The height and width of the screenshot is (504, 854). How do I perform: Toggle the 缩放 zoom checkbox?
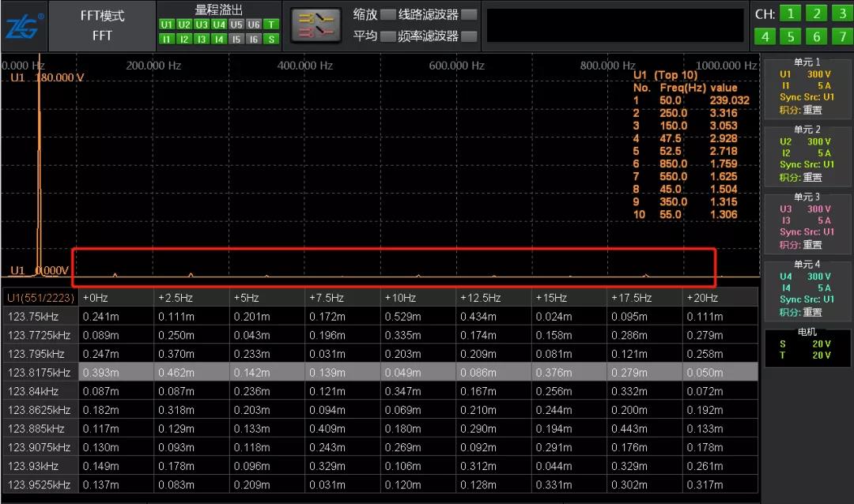[x=387, y=14]
